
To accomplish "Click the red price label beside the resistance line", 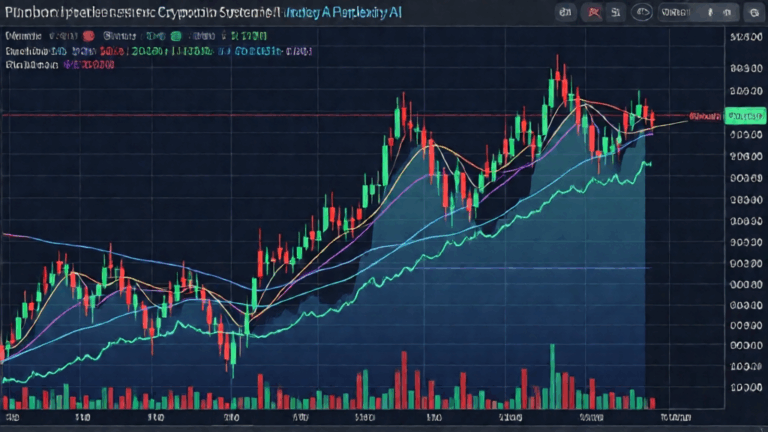I will tap(705, 117).
